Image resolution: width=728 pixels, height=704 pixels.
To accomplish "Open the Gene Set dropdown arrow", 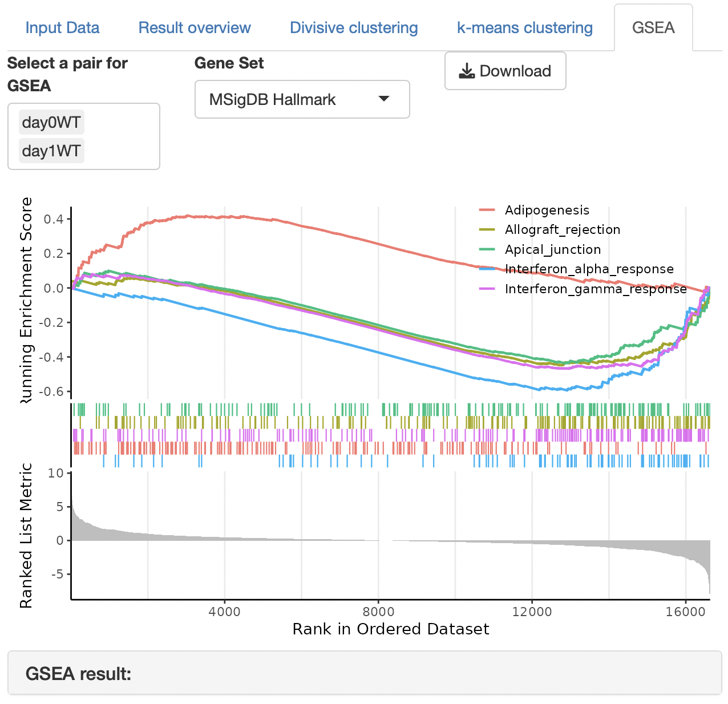I will 384,99.
